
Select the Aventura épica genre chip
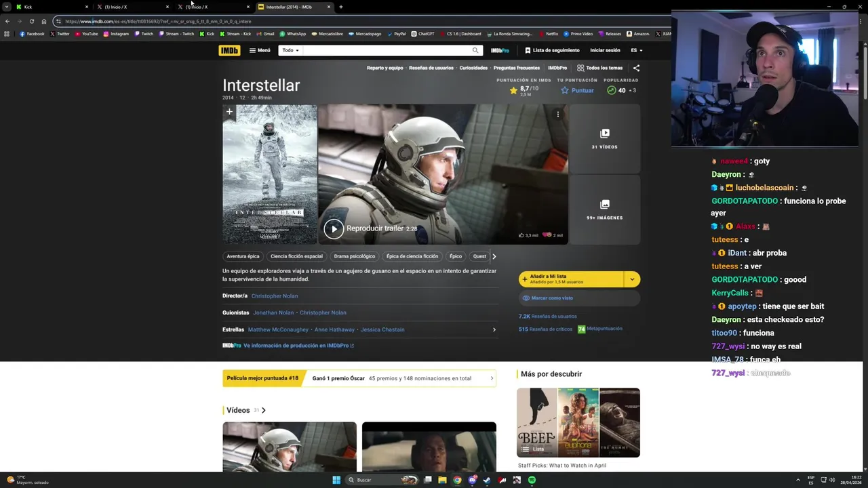click(243, 256)
